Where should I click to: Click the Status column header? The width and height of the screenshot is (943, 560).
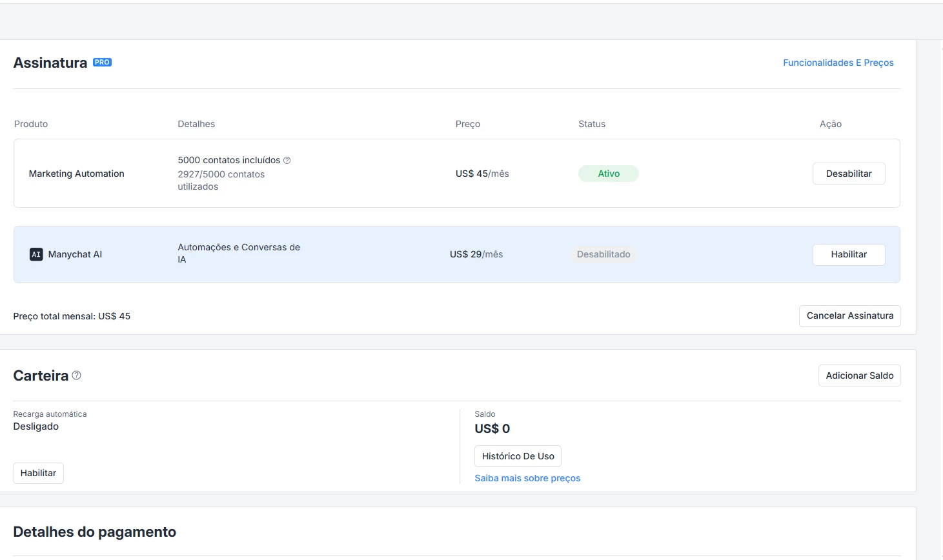pos(591,124)
